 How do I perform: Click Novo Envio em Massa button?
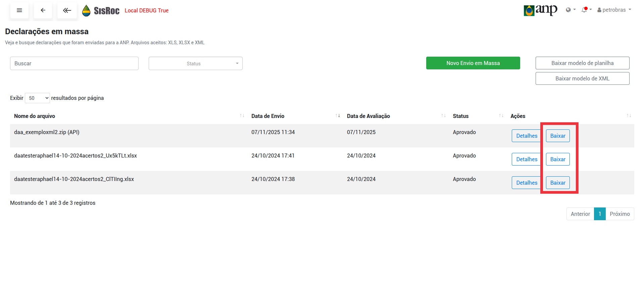coord(473,63)
